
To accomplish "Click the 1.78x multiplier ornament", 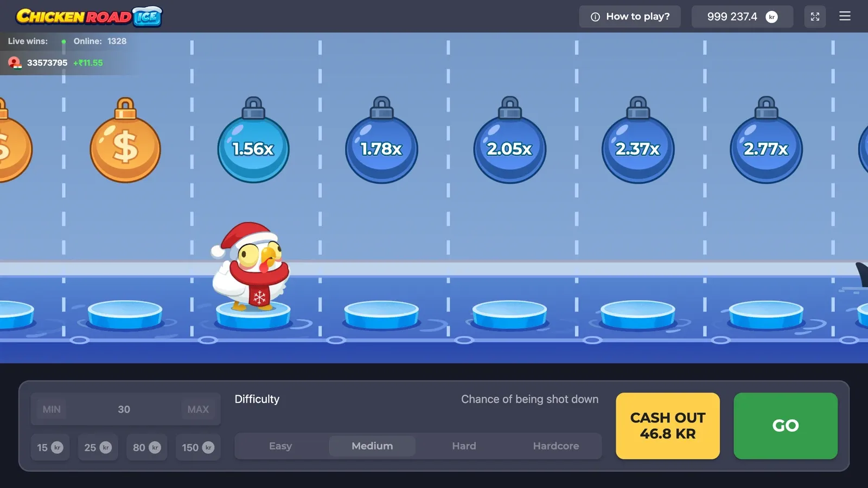I will [381, 140].
